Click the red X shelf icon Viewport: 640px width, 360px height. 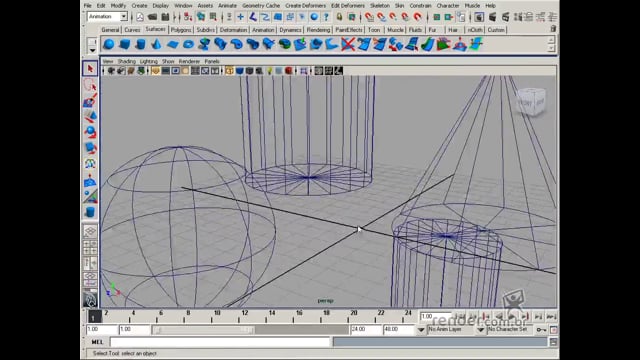(348, 44)
